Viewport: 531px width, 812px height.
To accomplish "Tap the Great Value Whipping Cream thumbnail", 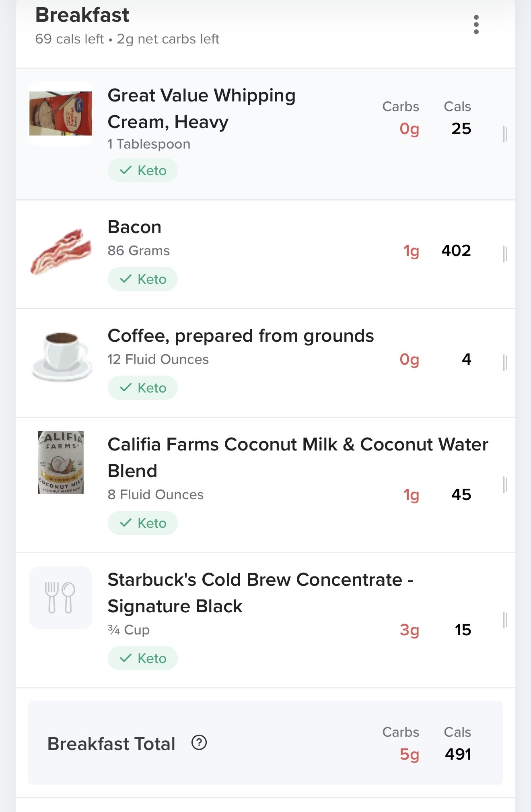I will pyautogui.click(x=61, y=114).
